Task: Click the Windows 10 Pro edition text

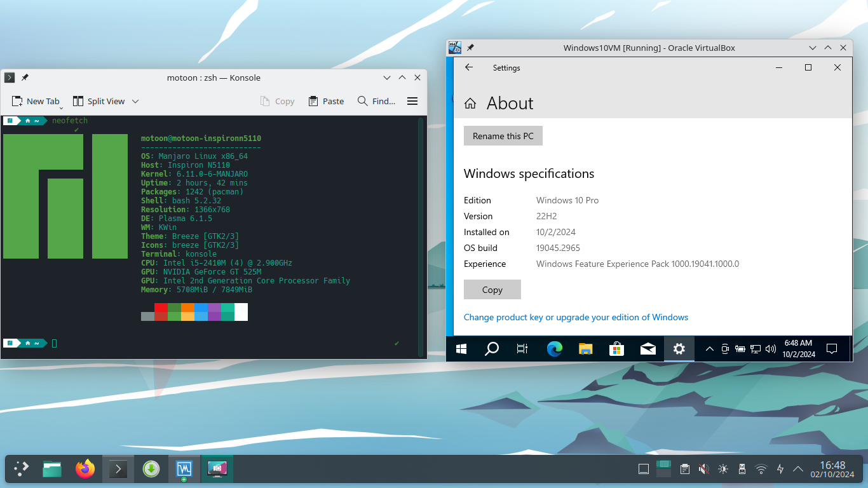Action: pyautogui.click(x=567, y=200)
